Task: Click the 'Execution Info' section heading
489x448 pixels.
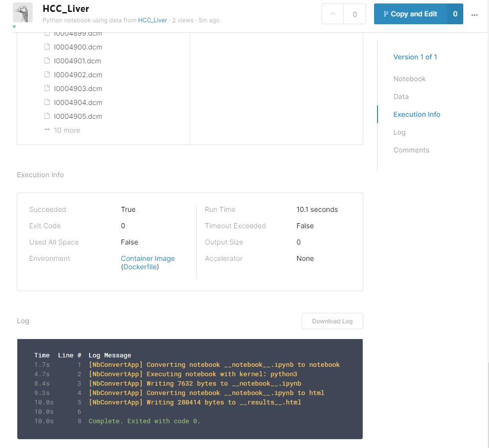Action: (40, 175)
